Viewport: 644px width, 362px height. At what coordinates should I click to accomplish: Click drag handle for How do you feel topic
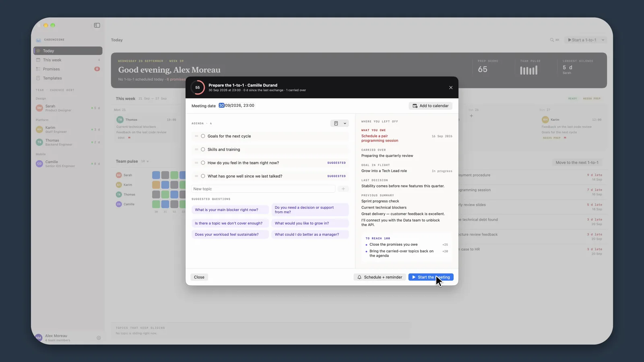point(196,163)
